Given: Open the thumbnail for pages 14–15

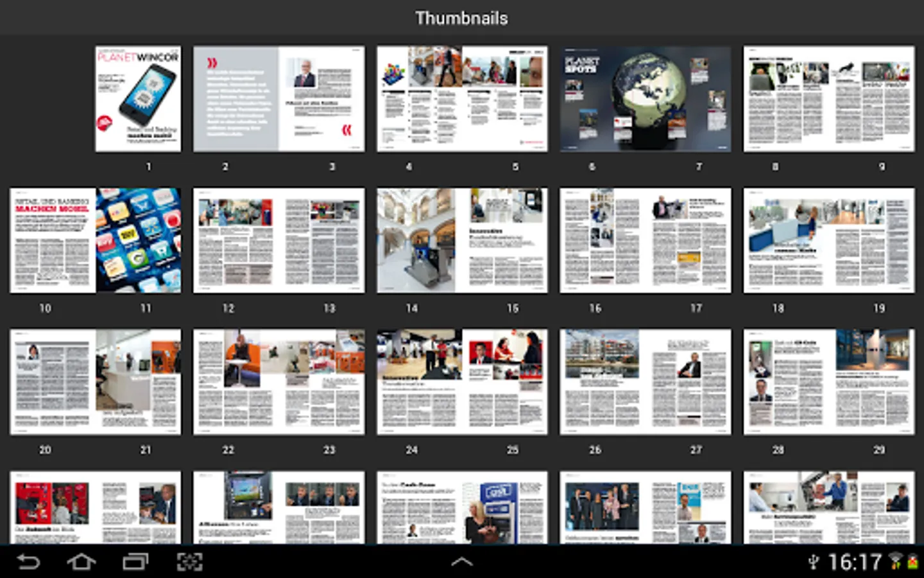Looking at the screenshot, I should click(462, 240).
